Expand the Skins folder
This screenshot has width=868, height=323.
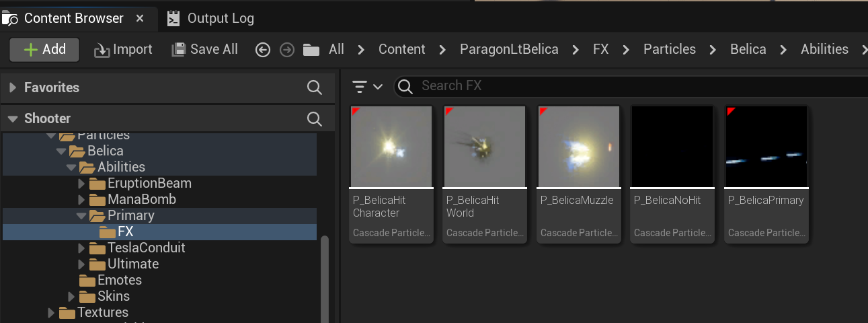pos(72,297)
